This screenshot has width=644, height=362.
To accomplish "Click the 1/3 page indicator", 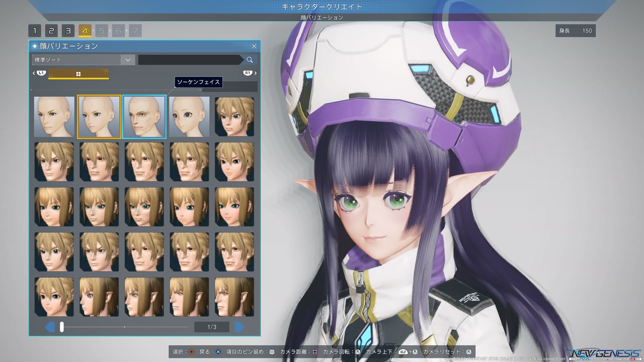I will click(x=212, y=327).
